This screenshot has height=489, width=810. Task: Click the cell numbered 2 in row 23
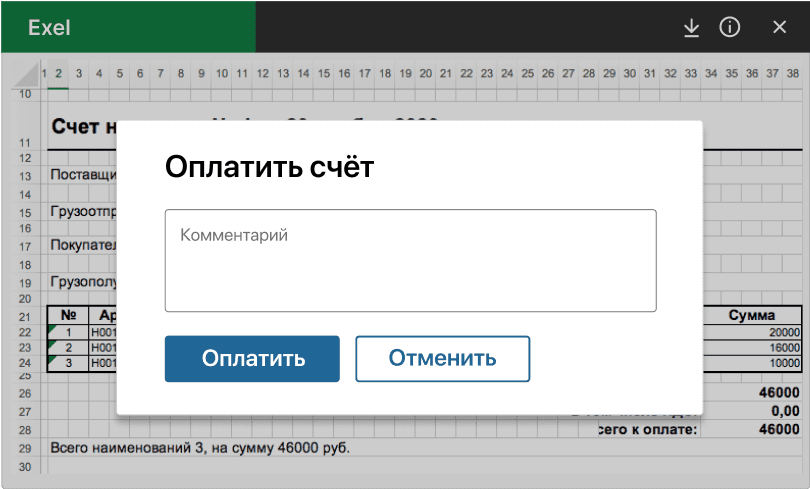69,348
